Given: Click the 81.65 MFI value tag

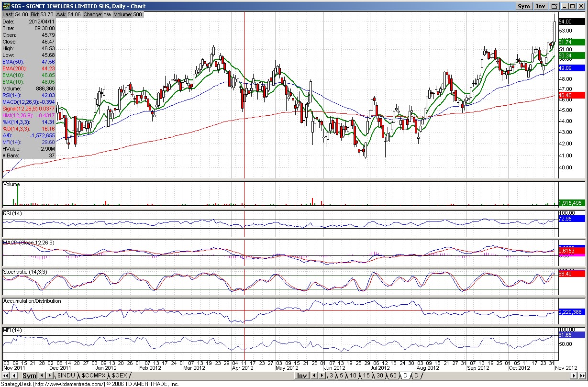Looking at the screenshot, I should click(572, 335).
